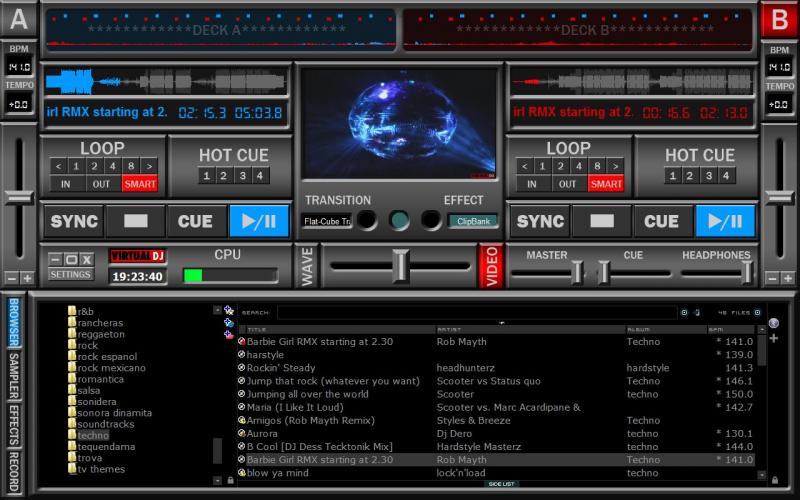
Task: Sync deck B tempo with SYNC button
Action: (x=540, y=221)
